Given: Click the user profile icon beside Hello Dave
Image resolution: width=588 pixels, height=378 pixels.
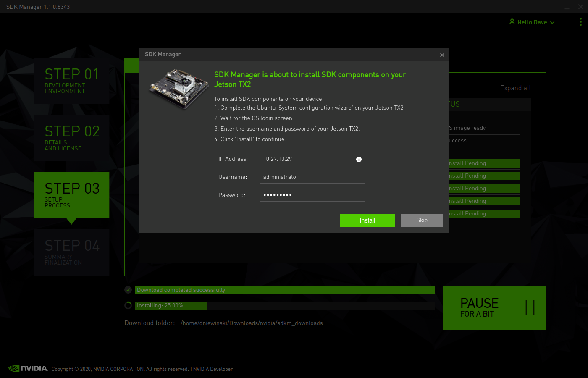Looking at the screenshot, I should click(512, 22).
